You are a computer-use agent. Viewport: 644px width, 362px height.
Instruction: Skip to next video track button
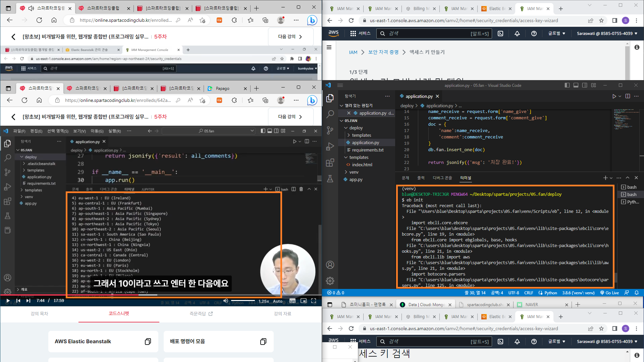click(x=29, y=301)
